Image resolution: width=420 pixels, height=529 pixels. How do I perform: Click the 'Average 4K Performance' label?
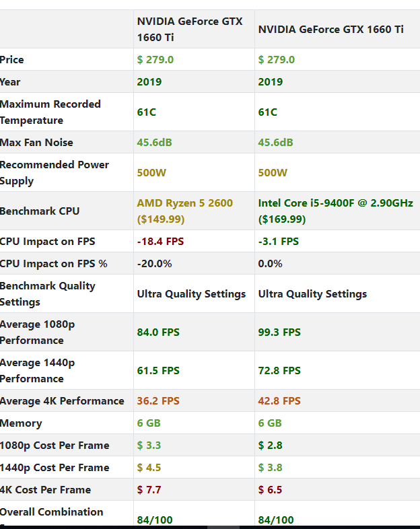pyautogui.click(x=62, y=401)
